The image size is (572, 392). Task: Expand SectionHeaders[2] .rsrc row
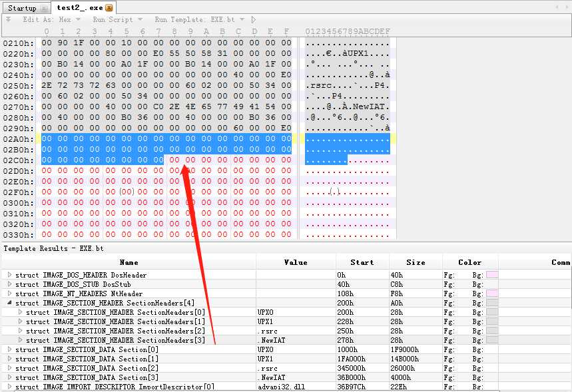coord(20,331)
